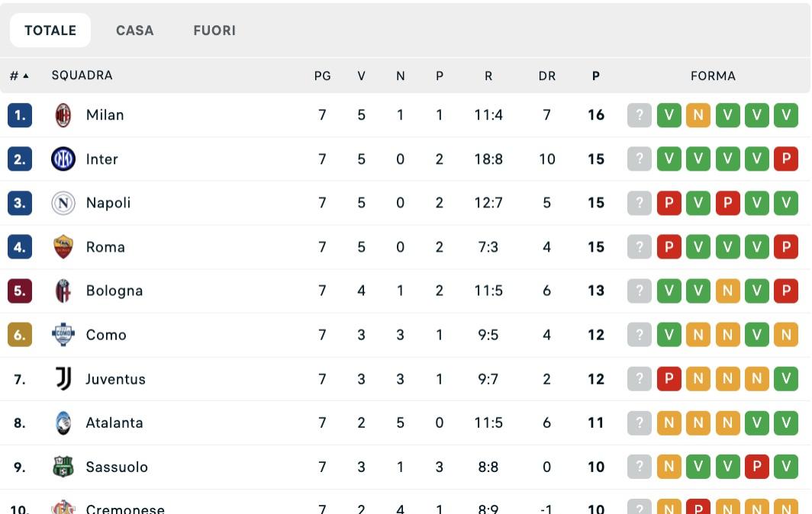Image resolution: width=812 pixels, height=514 pixels.
Task: Sort standings by DR column header
Action: click(546, 76)
